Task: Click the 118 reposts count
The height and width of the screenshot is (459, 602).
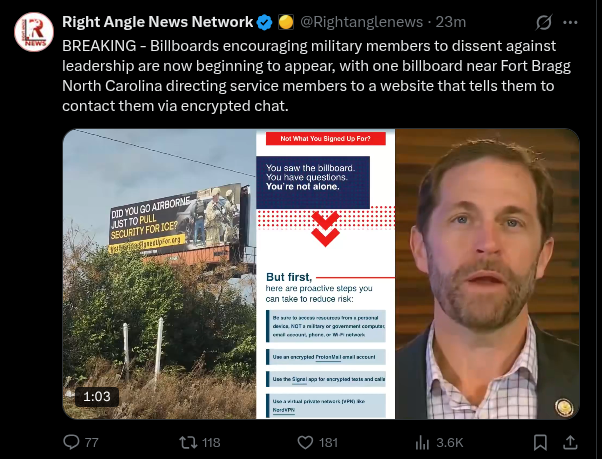Action: click(211, 442)
